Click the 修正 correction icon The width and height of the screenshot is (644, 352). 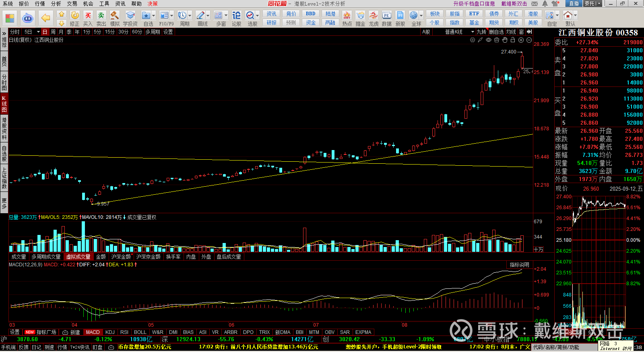point(75,15)
